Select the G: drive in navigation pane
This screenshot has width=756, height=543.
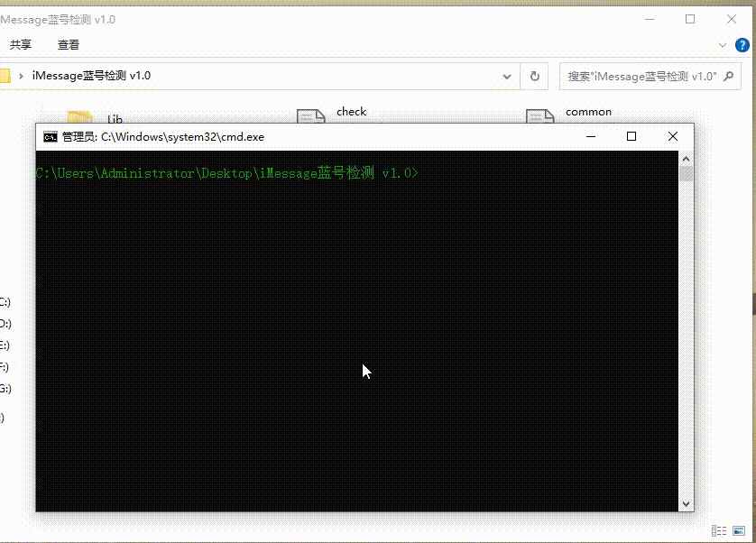[5, 388]
